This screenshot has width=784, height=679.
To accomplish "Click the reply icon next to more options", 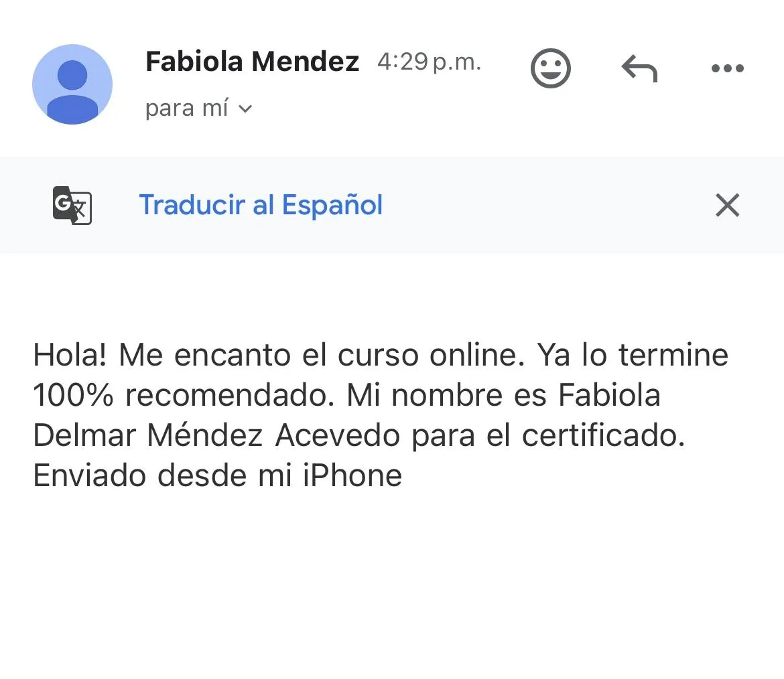I will (x=639, y=68).
